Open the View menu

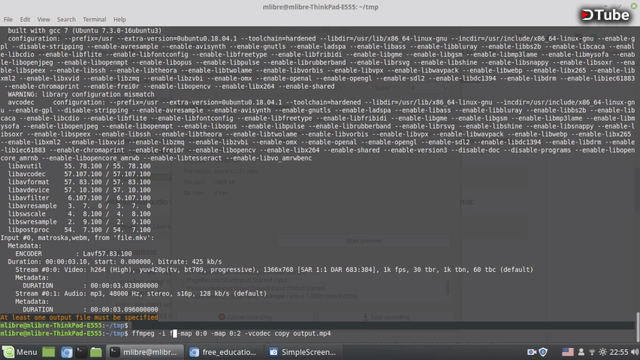coord(43,19)
